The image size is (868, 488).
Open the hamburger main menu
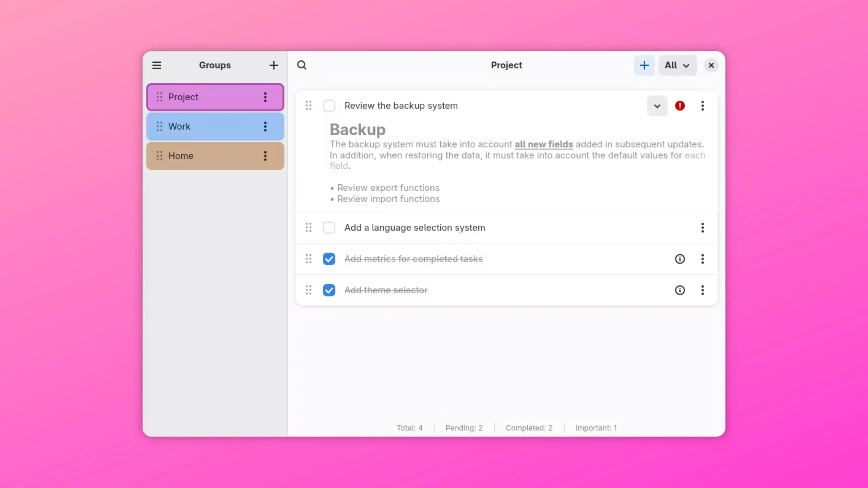point(157,65)
